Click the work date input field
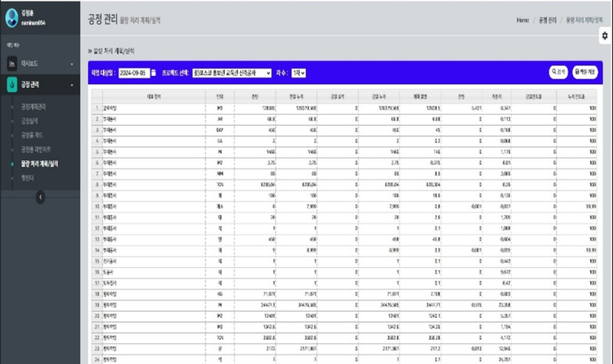The width and height of the screenshot is (613, 364). [133, 73]
